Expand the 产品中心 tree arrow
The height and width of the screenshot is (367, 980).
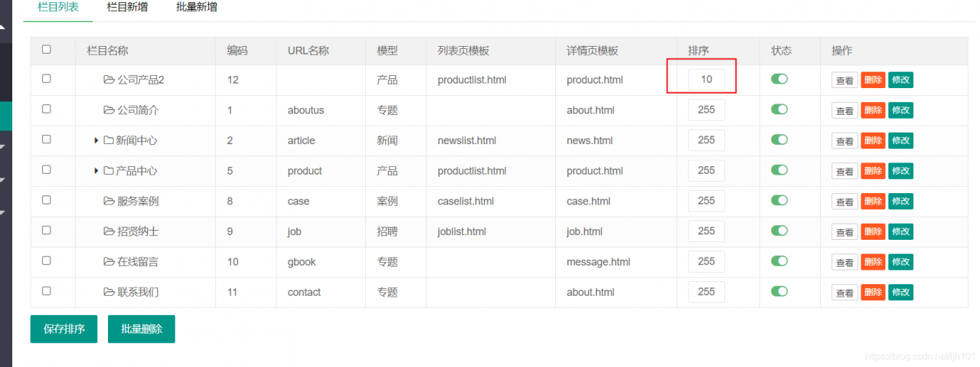[96, 171]
